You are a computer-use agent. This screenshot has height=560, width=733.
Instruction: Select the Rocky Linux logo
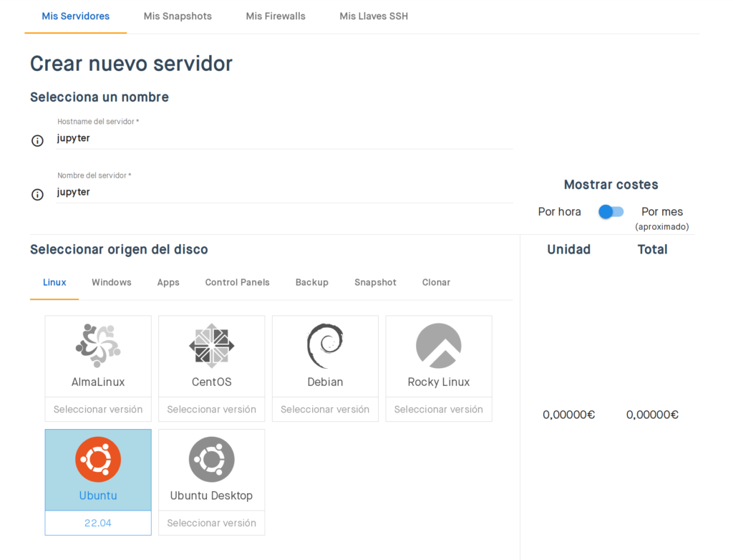[x=439, y=345]
